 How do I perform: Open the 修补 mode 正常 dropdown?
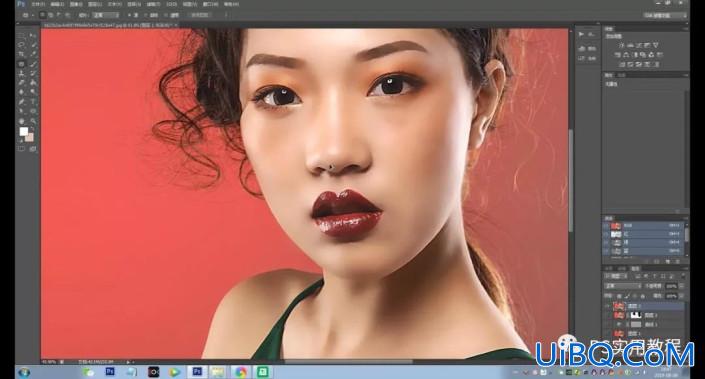tap(106, 15)
